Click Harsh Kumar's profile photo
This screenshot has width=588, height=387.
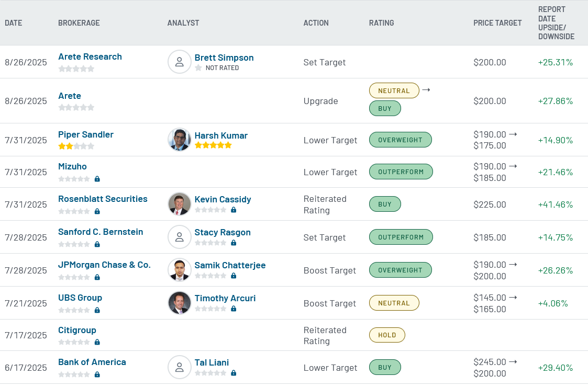(x=180, y=140)
